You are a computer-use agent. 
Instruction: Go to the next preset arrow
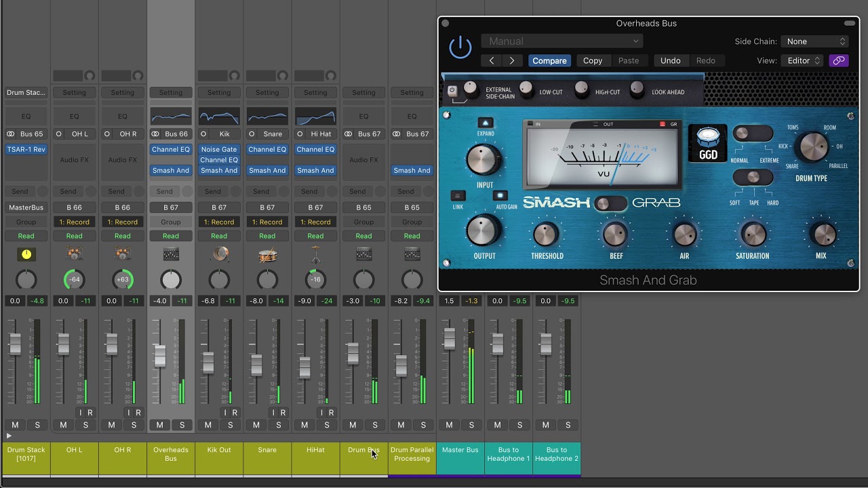[512, 61]
